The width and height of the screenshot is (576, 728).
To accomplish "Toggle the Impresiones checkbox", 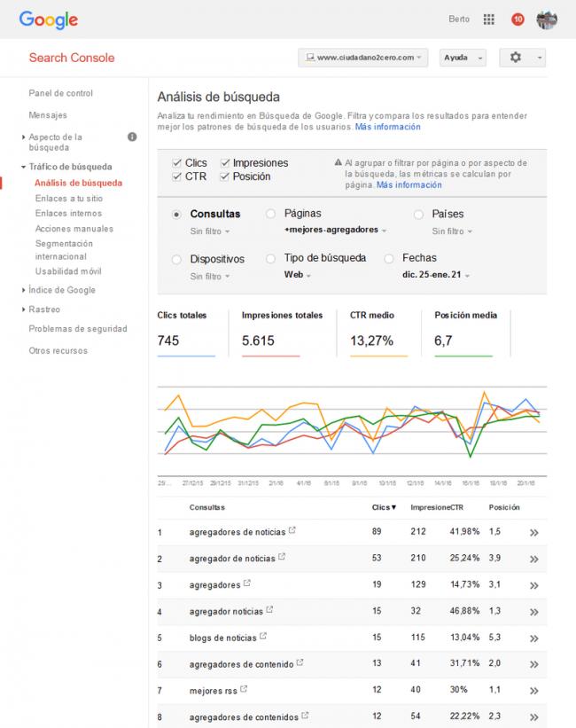I will coord(225,163).
